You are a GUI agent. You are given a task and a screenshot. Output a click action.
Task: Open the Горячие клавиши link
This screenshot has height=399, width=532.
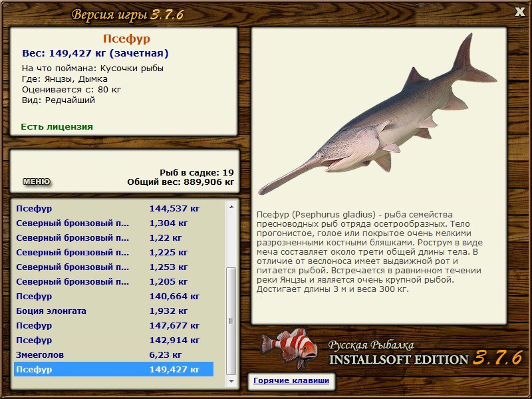(x=291, y=380)
